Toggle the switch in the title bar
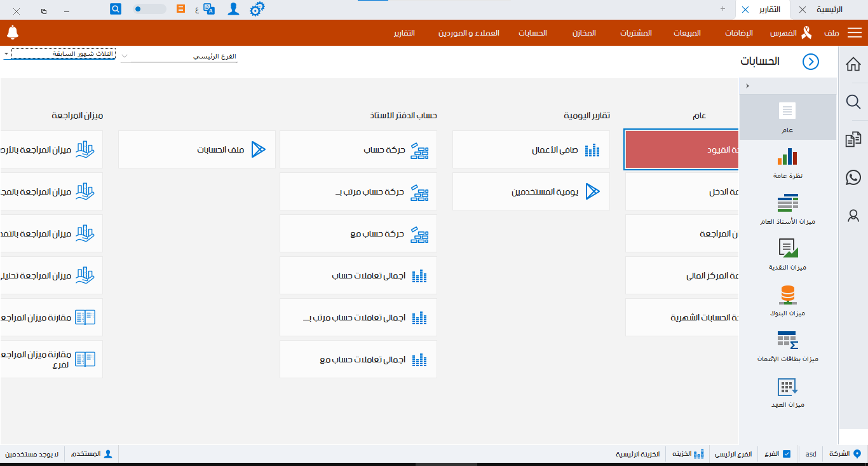Screen dimensions: 868x466 click(x=149, y=9)
